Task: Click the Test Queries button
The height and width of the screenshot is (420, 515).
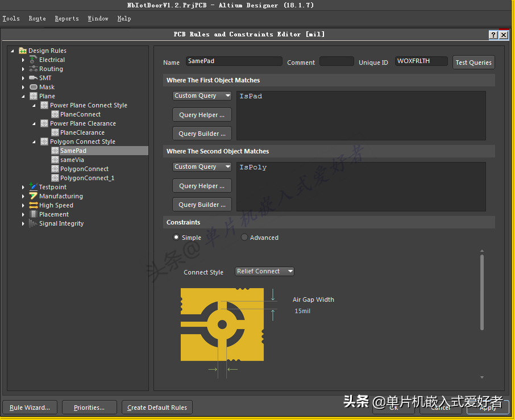Action: click(x=473, y=63)
